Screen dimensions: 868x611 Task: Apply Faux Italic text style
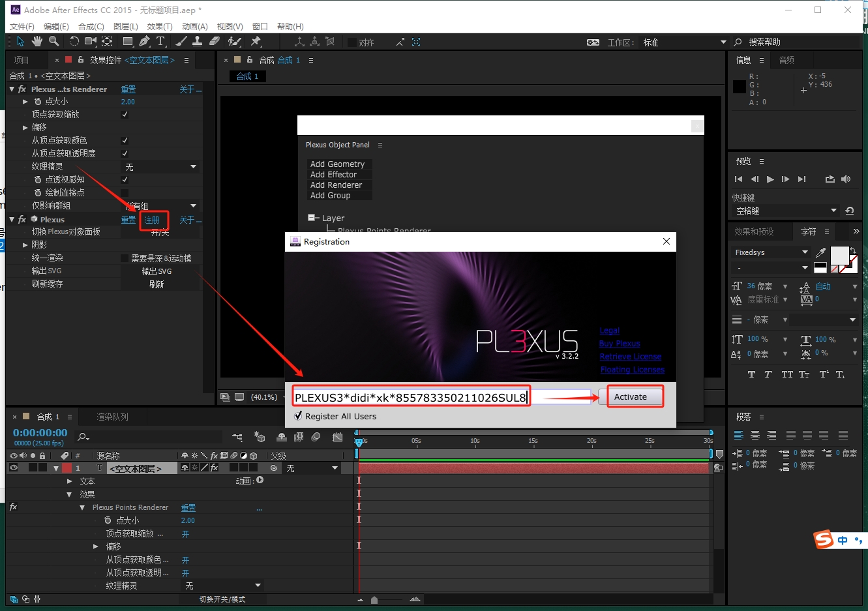coord(768,374)
